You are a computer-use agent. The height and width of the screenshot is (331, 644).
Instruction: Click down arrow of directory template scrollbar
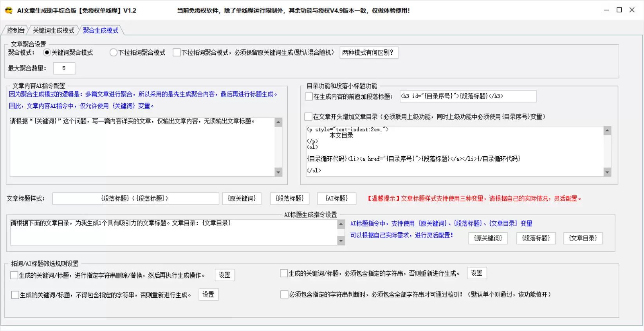click(607, 172)
